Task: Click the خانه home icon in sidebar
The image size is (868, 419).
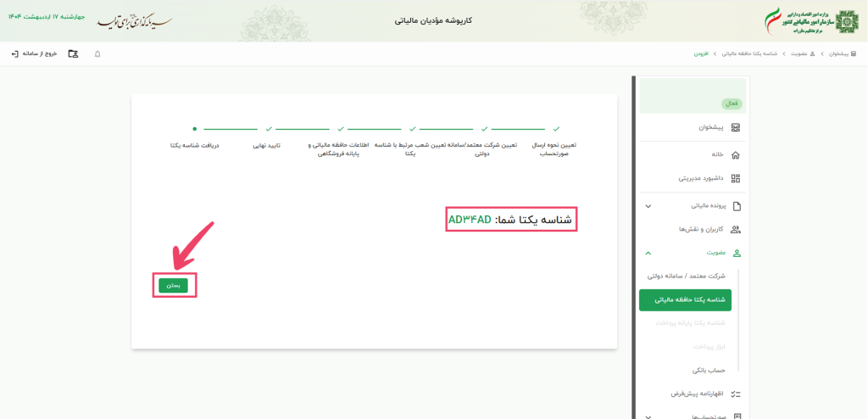Action: click(x=735, y=154)
